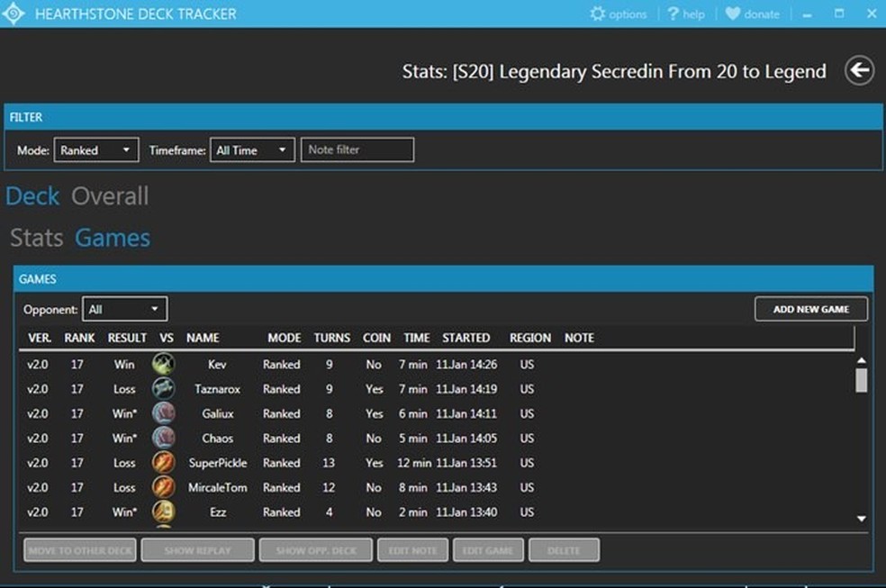Click the donate heart icon
Screen dimensions: 886x588
click(733, 14)
